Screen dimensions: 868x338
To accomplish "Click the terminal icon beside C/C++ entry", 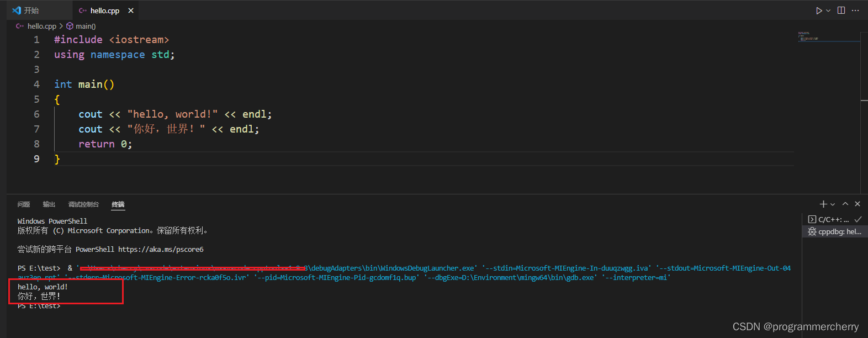I will 812,219.
